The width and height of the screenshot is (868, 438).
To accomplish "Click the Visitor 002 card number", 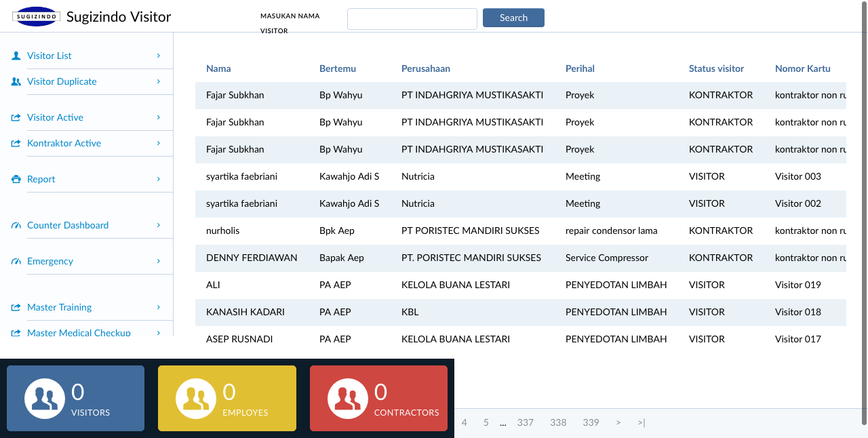I will [x=798, y=203].
